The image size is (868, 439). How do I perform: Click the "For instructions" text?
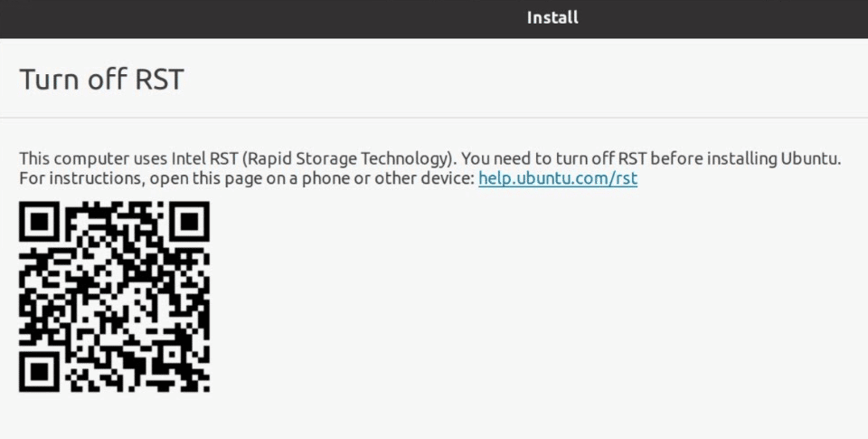coord(73,178)
